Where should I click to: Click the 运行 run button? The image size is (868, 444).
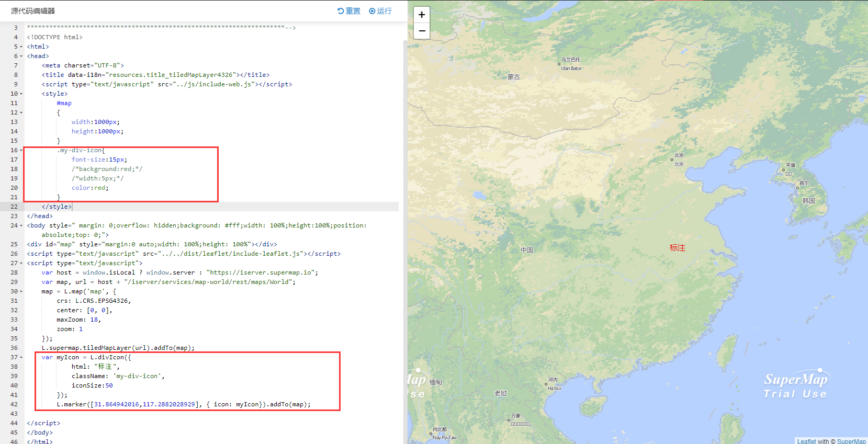[380, 11]
